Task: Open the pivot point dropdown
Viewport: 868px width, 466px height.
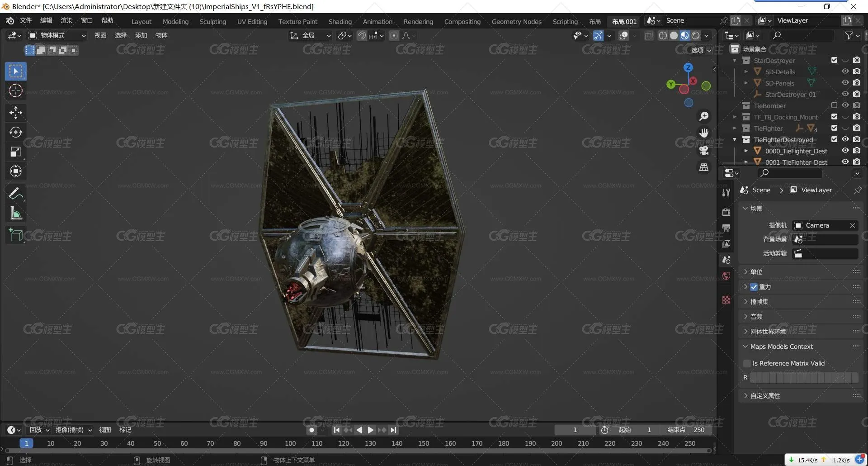Action: coord(344,35)
